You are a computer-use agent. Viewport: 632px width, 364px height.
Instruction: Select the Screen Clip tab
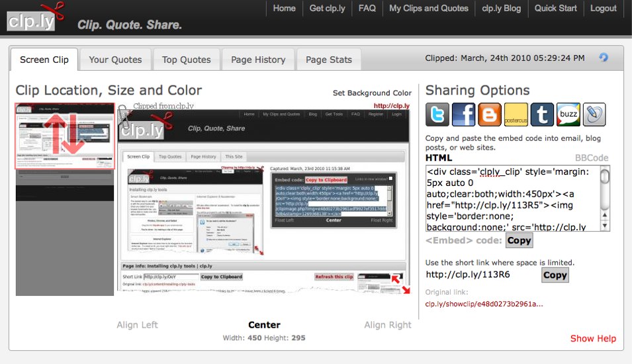click(44, 60)
